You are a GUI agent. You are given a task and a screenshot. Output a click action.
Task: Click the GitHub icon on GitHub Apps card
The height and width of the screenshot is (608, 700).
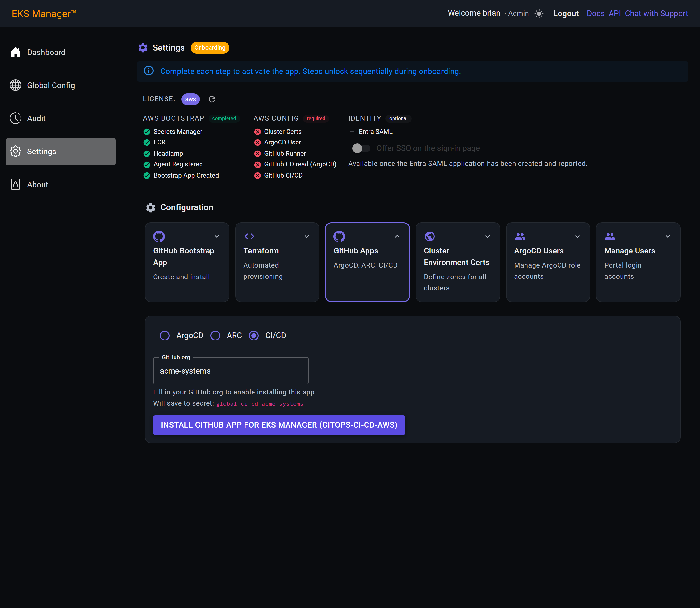(340, 236)
